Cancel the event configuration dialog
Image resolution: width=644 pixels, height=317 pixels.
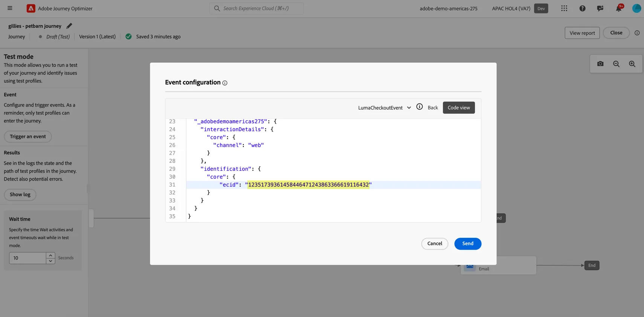click(434, 243)
